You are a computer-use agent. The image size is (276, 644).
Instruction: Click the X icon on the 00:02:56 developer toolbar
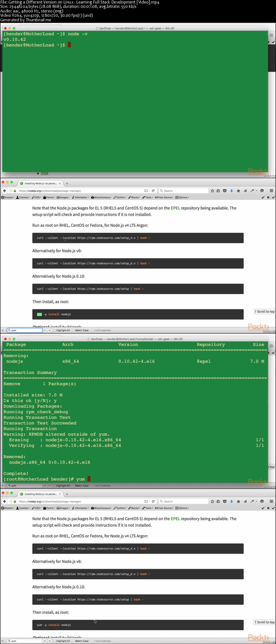tap(268, 197)
